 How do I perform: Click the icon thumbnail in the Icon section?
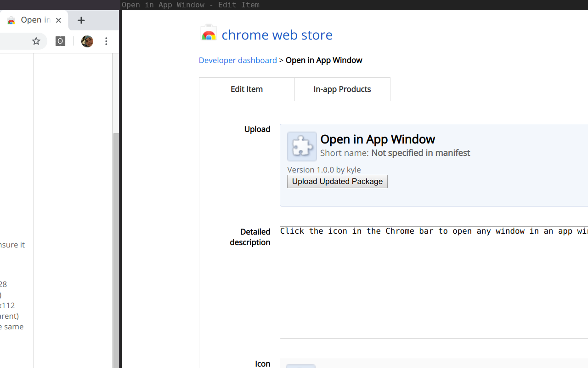tap(300, 367)
